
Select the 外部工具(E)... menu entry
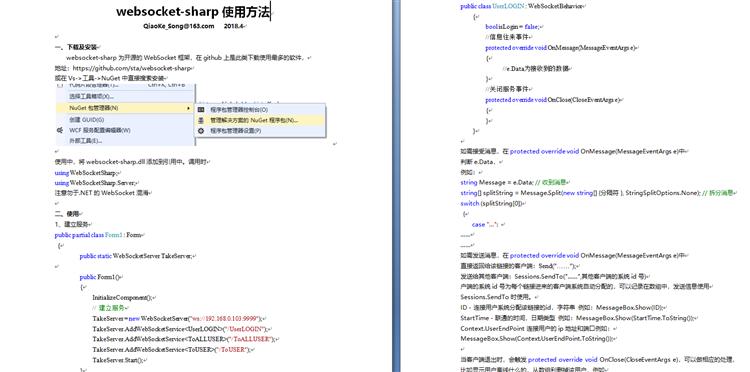(125, 141)
